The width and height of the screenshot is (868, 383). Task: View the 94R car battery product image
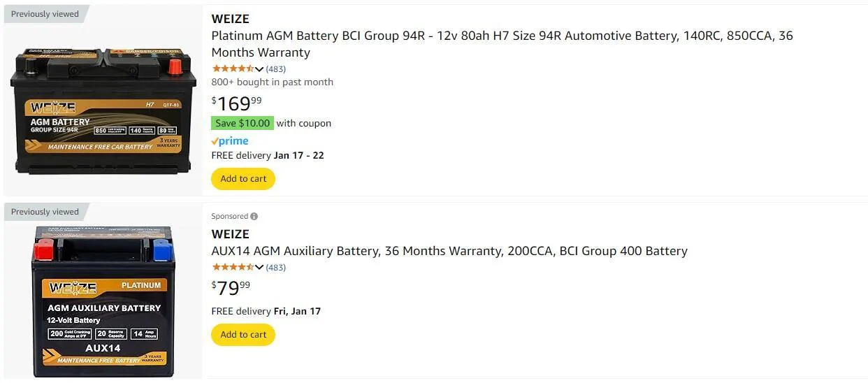[x=102, y=110]
